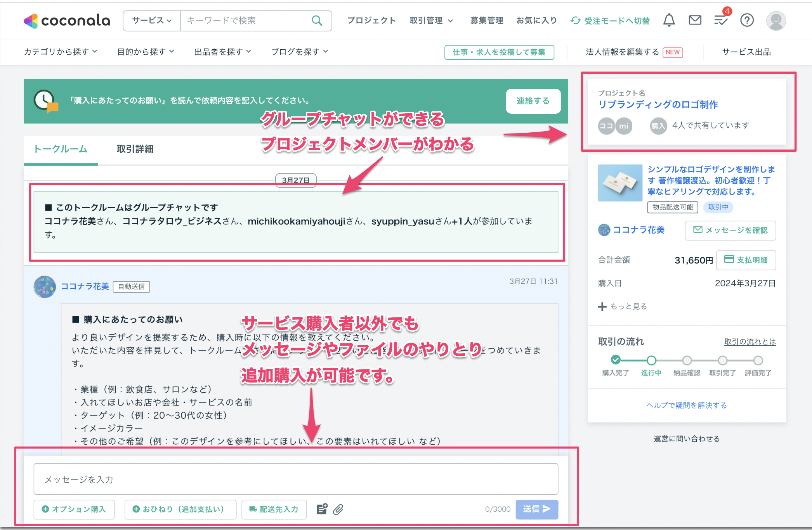Open the user profile avatar menu
The width and height of the screenshot is (812, 530).
tap(776, 21)
